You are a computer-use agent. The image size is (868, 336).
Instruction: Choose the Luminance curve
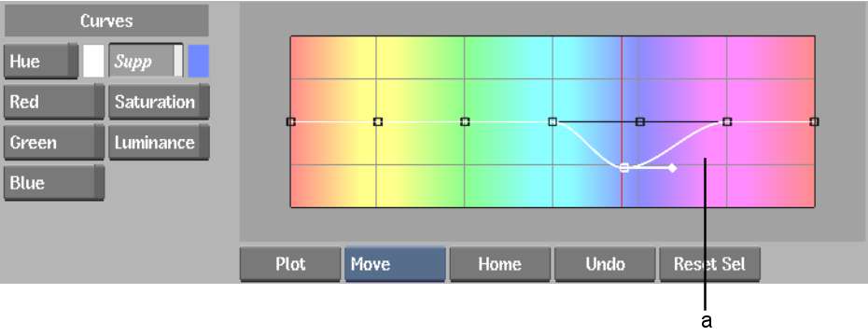(x=159, y=143)
